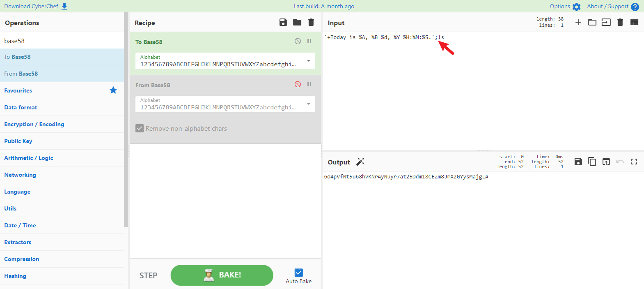Re-enable the From Base58 operation
This screenshot has height=289, width=644.
pos(298,84)
